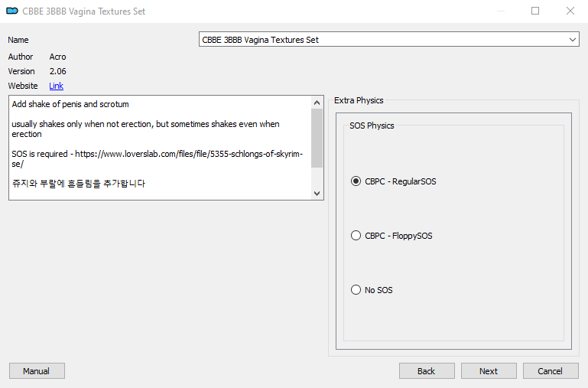Click the Korean description line
588x388 pixels.
coord(79,184)
